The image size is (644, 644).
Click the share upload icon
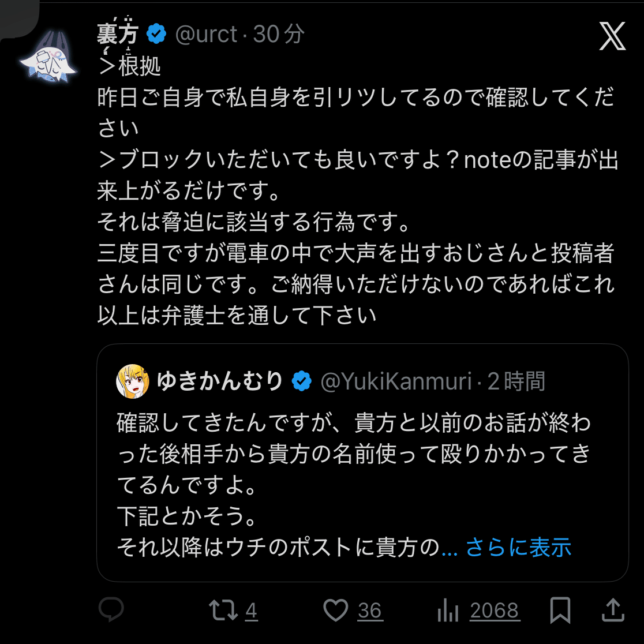[614, 610]
